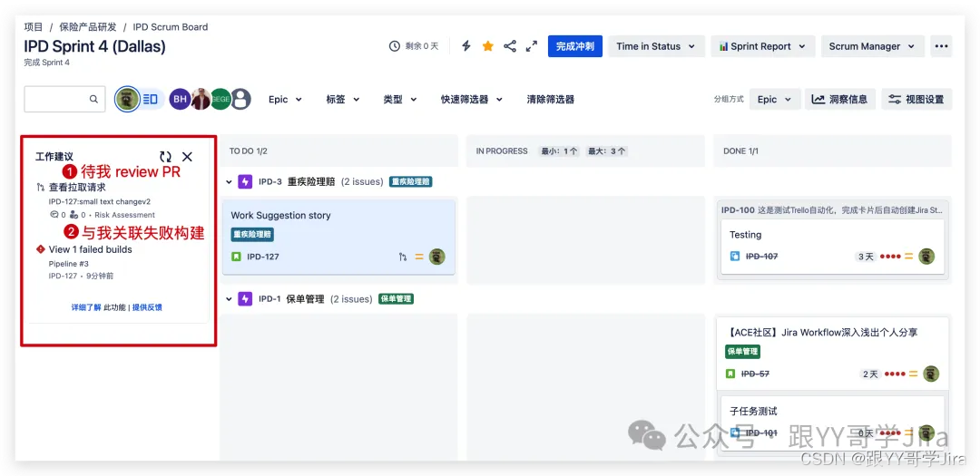Go to 保险产品研发 in the breadcrumb
980x476 pixels.
pyautogui.click(x=88, y=27)
